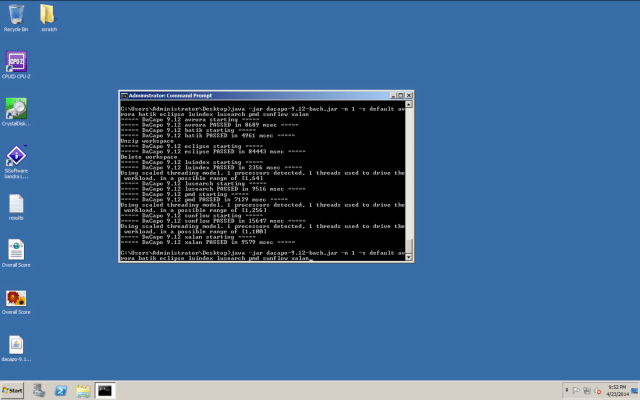Select the dacapo-9.1 jar file icon

(16, 349)
